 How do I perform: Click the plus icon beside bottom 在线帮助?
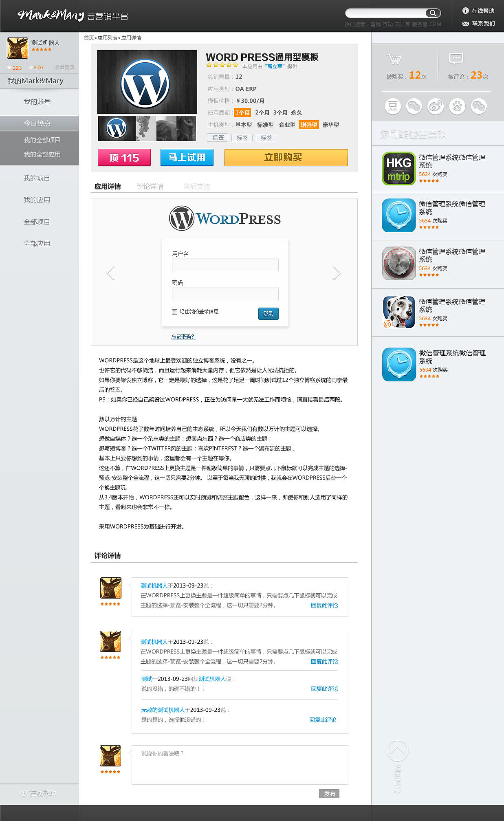pos(24,793)
